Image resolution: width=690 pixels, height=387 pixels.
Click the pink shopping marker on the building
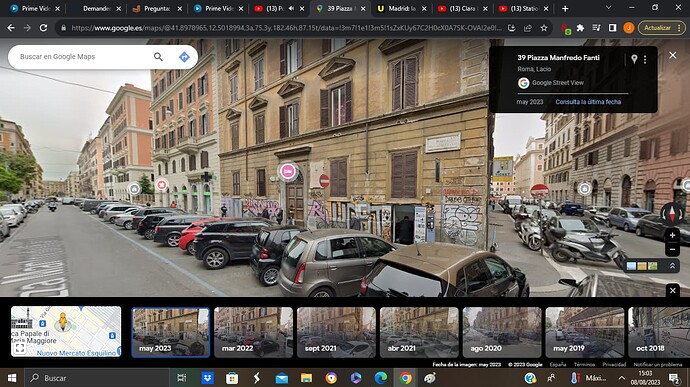288,171
